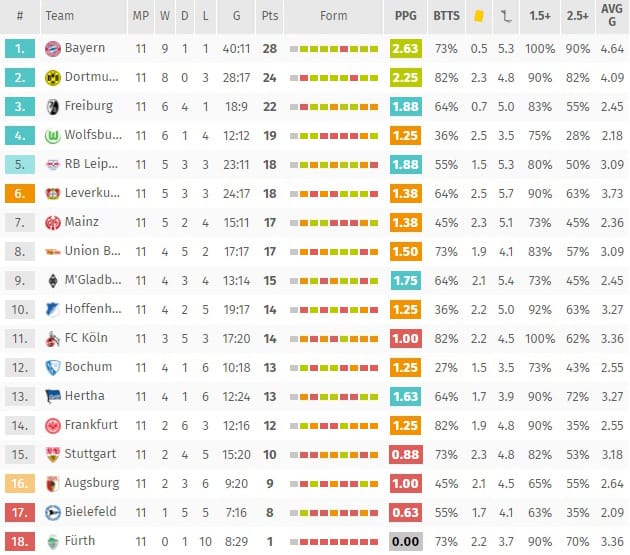Sort table by Pts column header
630x555 pixels.
[x=270, y=16]
